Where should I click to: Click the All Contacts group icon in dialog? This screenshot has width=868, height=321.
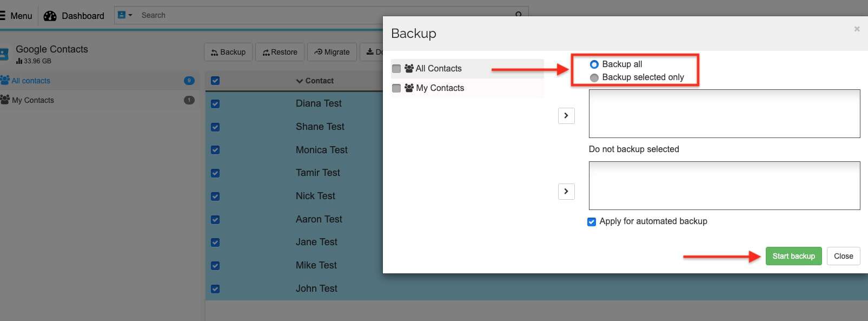coord(409,69)
